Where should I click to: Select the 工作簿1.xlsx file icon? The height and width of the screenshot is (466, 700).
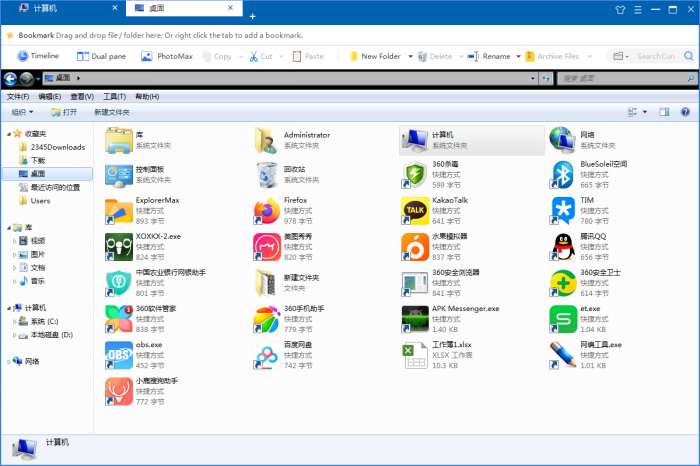415,355
